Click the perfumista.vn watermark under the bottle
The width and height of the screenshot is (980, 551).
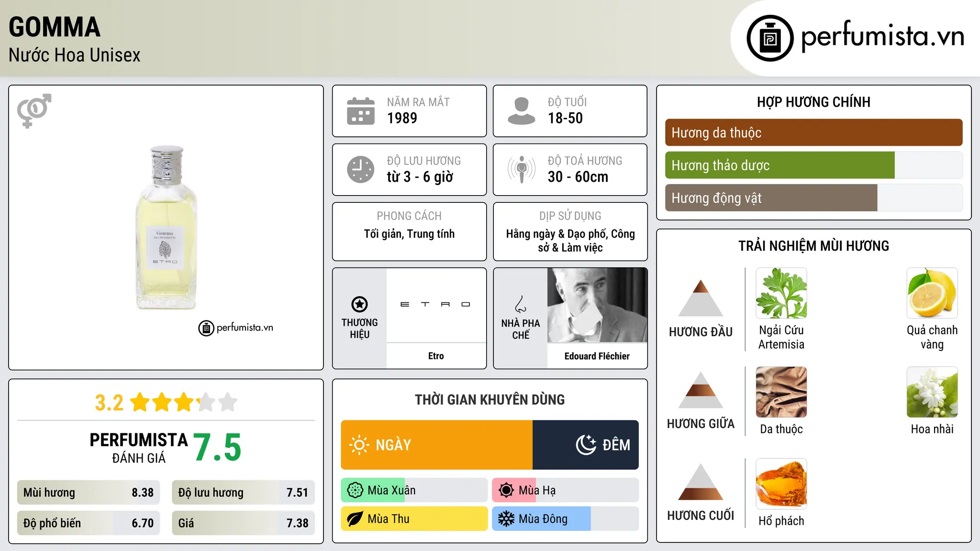[x=236, y=328]
